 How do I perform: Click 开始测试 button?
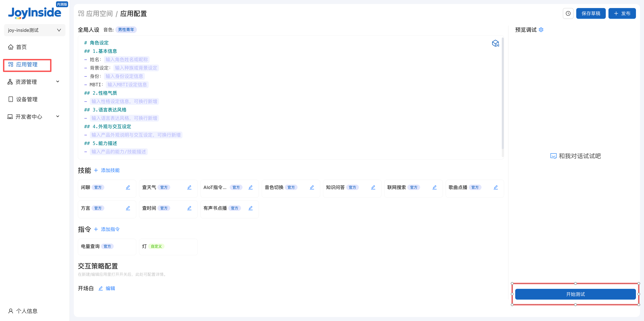pyautogui.click(x=575, y=294)
